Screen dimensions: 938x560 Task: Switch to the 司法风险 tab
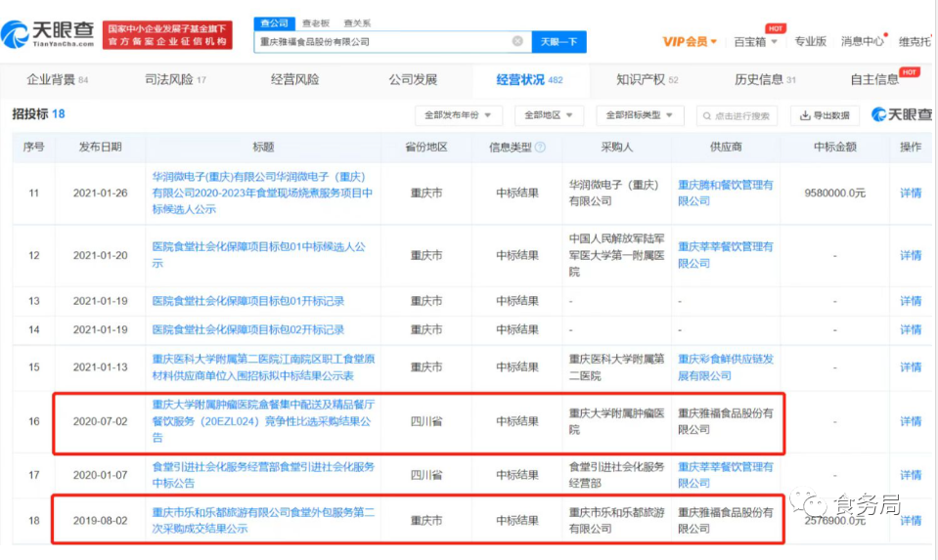pos(175,79)
